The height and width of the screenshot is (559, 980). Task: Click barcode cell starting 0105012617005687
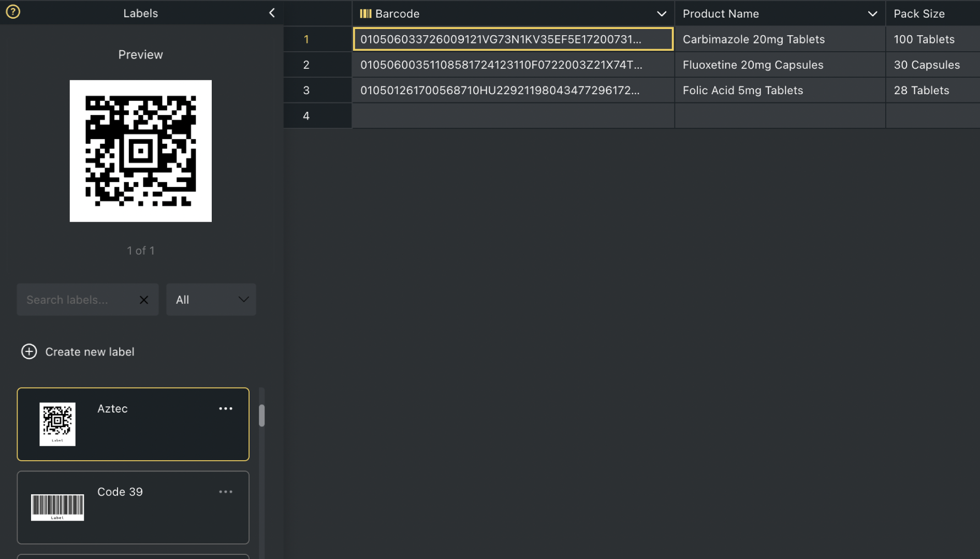click(x=513, y=90)
